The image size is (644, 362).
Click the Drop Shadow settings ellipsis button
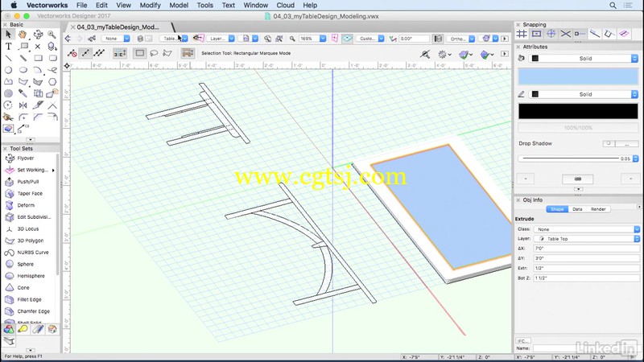pyautogui.click(x=627, y=144)
